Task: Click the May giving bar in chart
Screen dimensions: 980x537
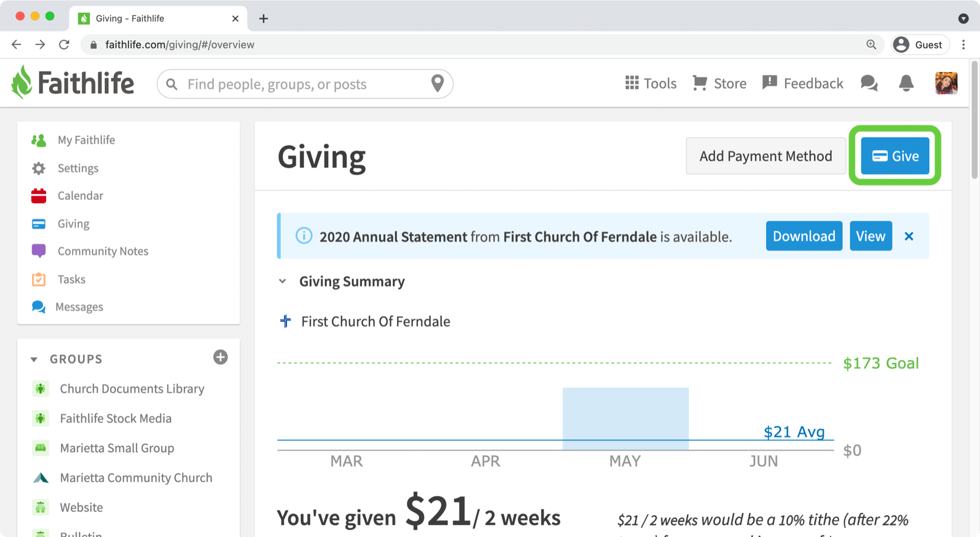Action: click(x=625, y=418)
